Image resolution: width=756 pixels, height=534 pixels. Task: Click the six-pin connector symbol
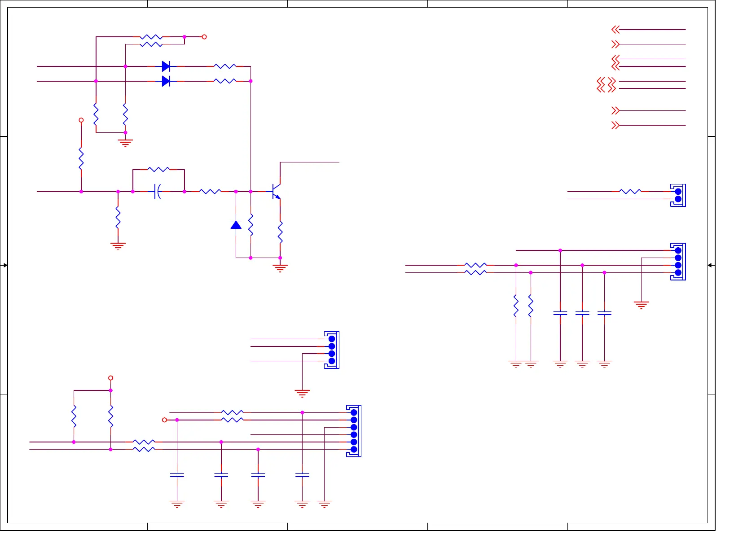354,431
